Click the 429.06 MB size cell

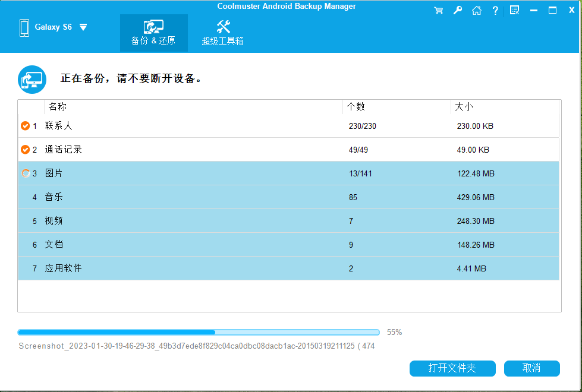coord(476,197)
